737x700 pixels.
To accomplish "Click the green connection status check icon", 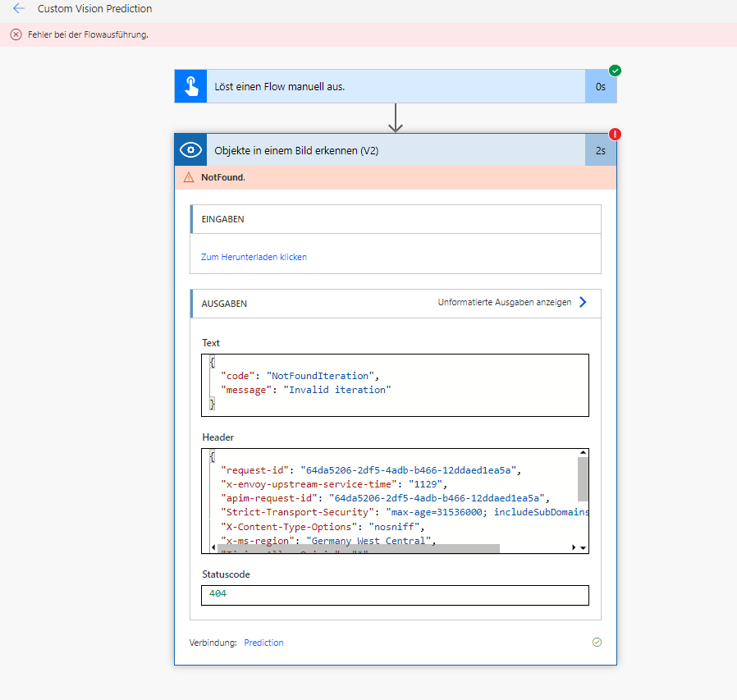I will coord(597,643).
